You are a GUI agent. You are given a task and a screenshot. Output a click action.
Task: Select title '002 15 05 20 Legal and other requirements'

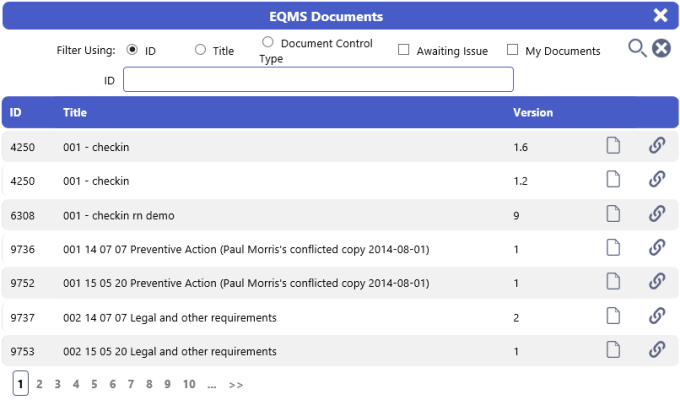pyautogui.click(x=170, y=351)
